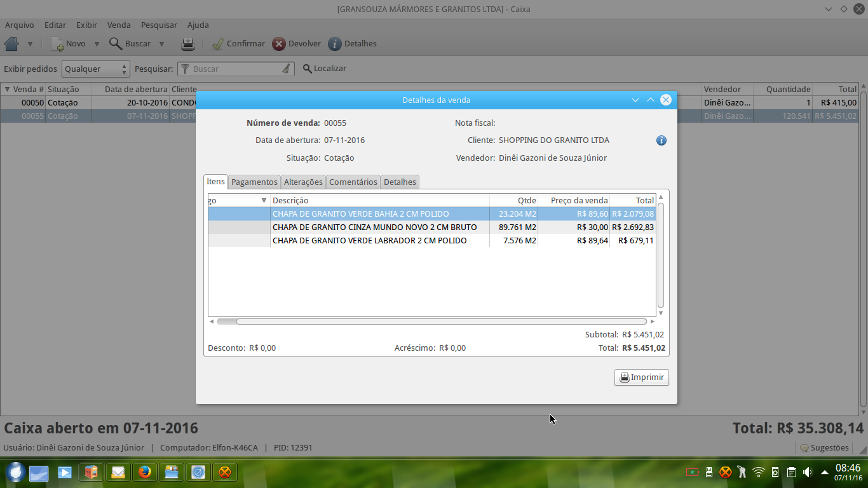
Task: Click the Descrição column header
Action: pos(380,200)
